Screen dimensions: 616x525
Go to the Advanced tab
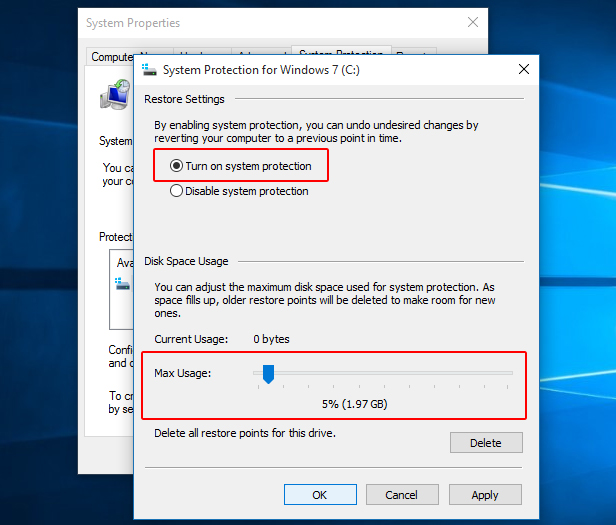click(260, 57)
